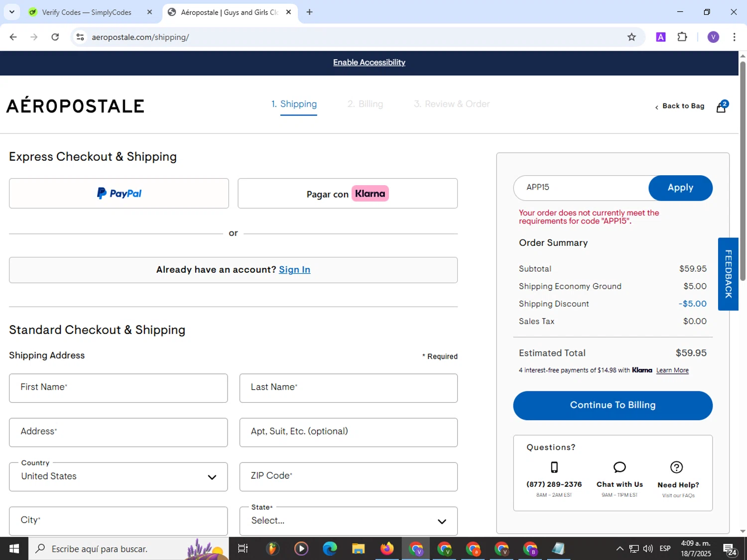Click the ESP language indicator
The width and height of the screenshot is (747, 560).
(x=665, y=549)
